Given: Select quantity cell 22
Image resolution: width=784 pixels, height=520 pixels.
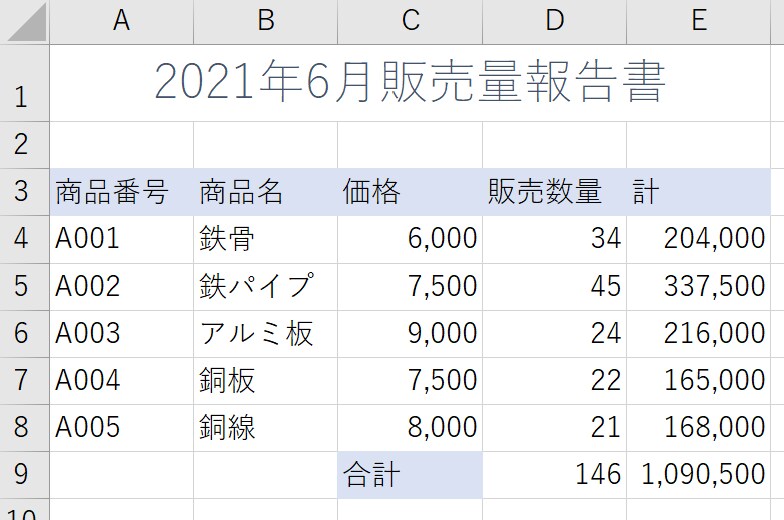Looking at the screenshot, I should [x=554, y=380].
